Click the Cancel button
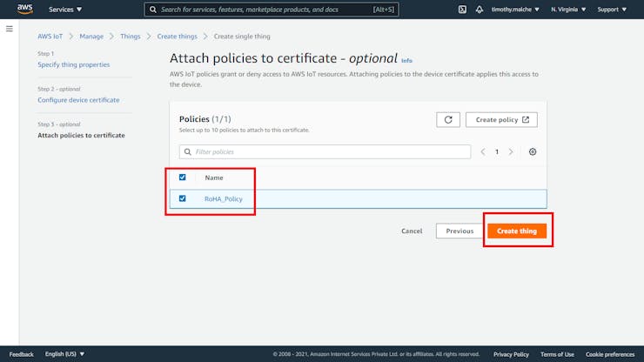 pos(412,231)
